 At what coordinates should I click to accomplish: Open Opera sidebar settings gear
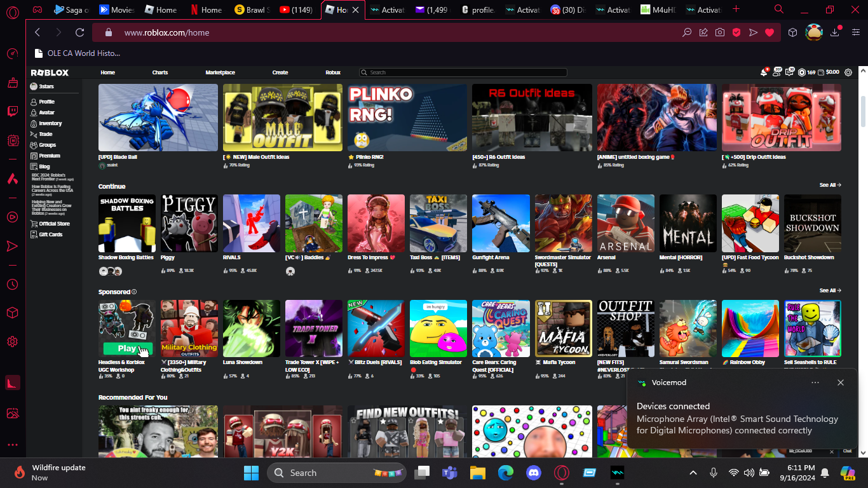12,342
